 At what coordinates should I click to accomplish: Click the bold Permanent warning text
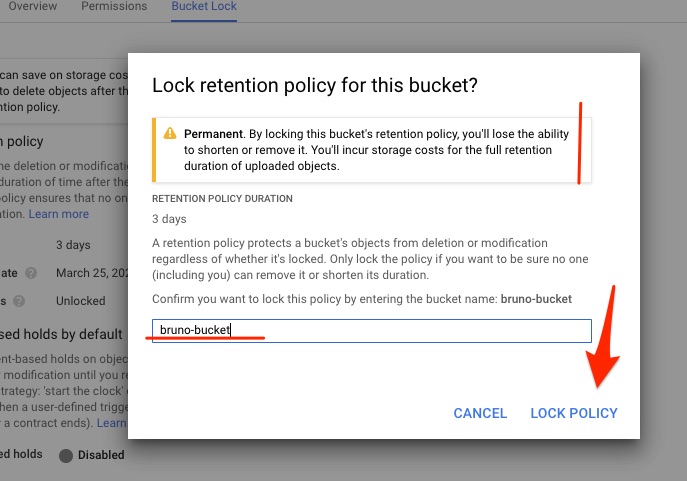(x=213, y=133)
